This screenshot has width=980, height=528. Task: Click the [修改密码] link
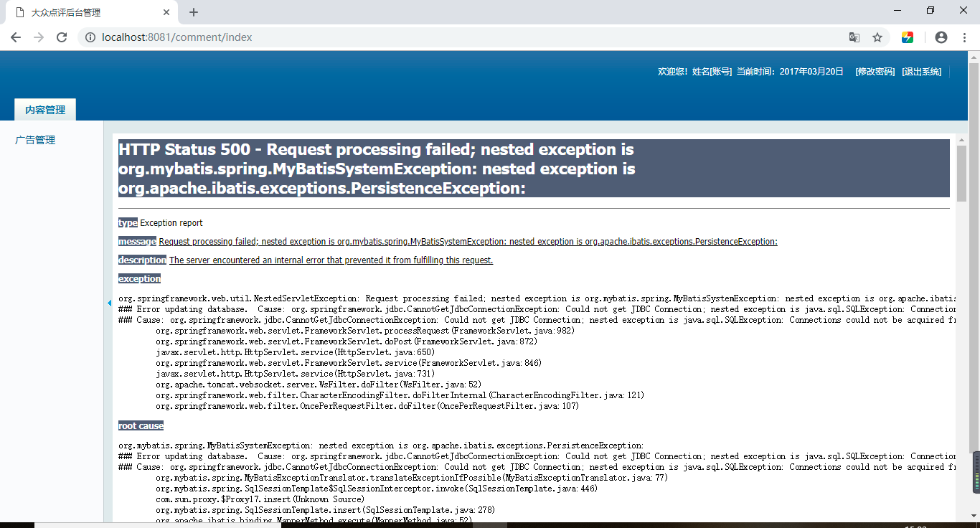point(875,71)
